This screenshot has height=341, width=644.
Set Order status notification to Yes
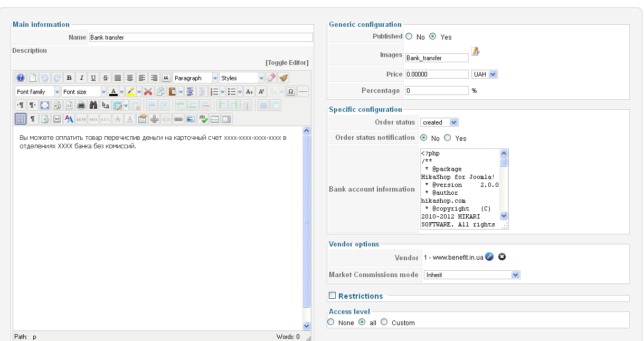[448, 138]
